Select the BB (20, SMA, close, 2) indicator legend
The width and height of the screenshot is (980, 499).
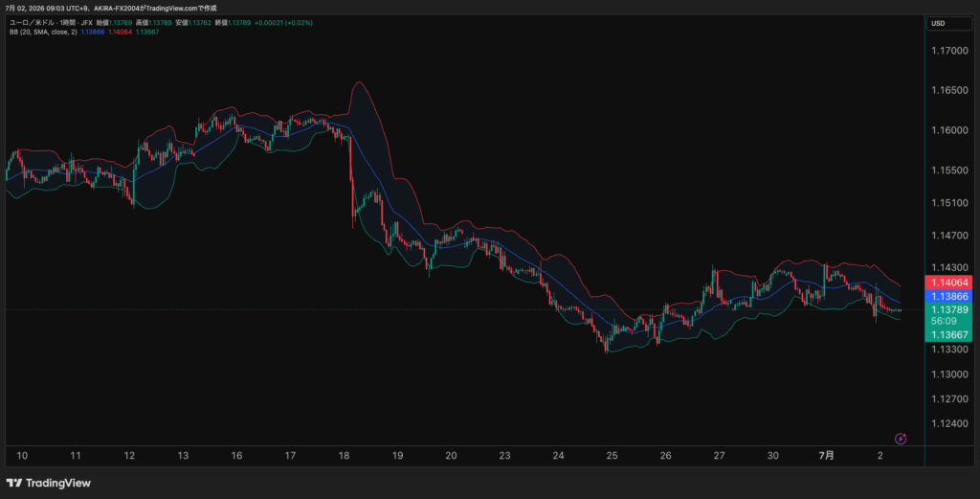43,32
